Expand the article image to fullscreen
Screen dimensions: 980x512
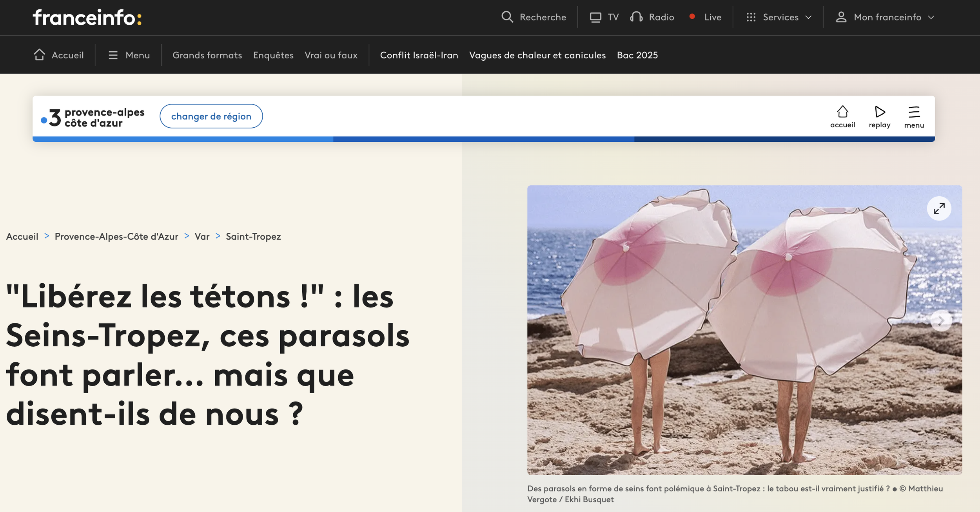click(939, 208)
